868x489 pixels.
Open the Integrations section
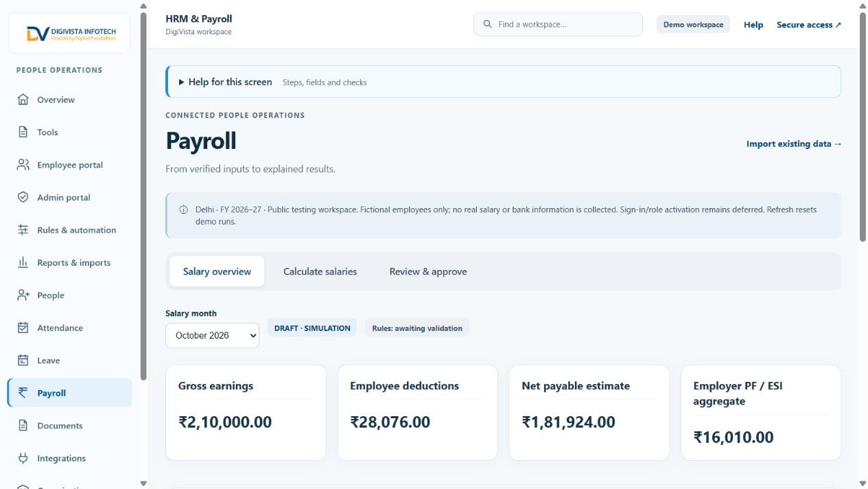(69, 458)
